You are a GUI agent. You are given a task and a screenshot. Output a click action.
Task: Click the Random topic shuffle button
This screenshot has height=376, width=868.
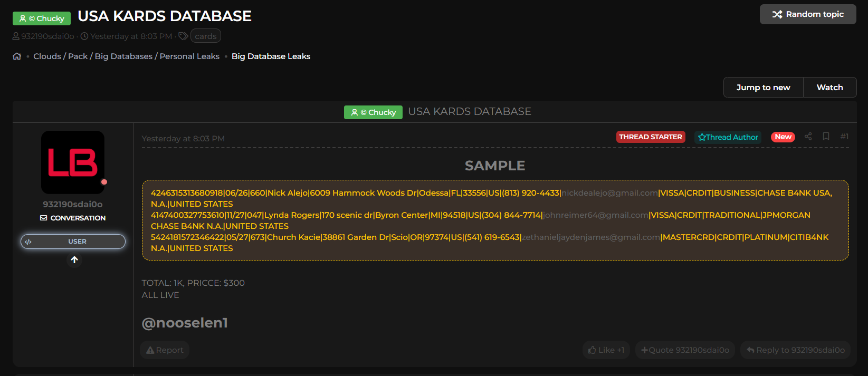tap(807, 14)
